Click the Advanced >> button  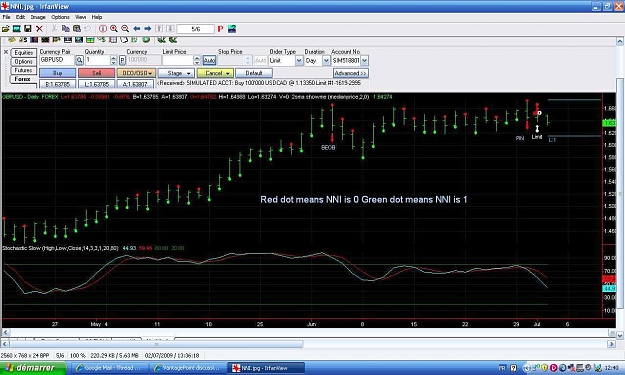click(x=351, y=73)
